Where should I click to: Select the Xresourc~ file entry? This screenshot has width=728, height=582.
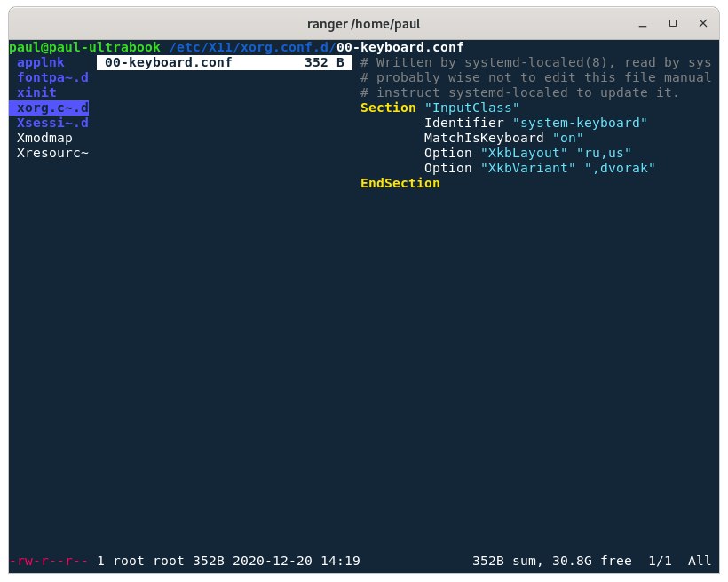click(x=52, y=153)
